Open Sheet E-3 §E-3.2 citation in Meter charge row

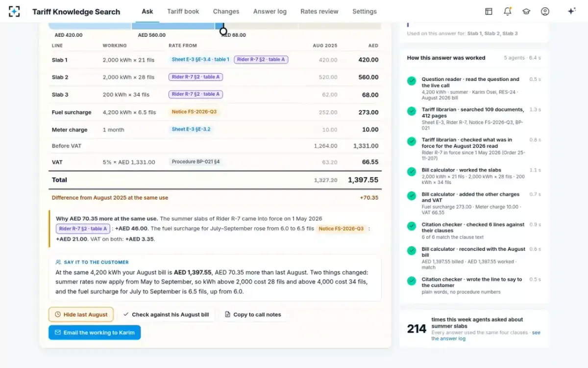[191, 130]
